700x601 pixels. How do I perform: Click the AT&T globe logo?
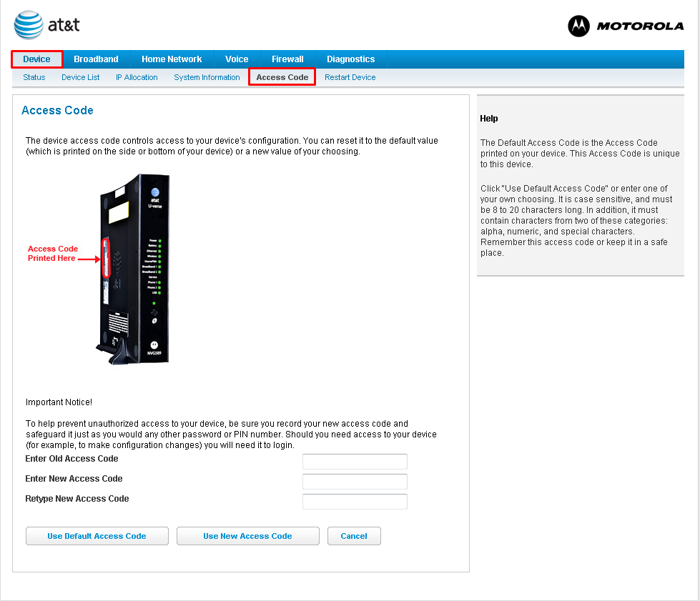coord(28,25)
